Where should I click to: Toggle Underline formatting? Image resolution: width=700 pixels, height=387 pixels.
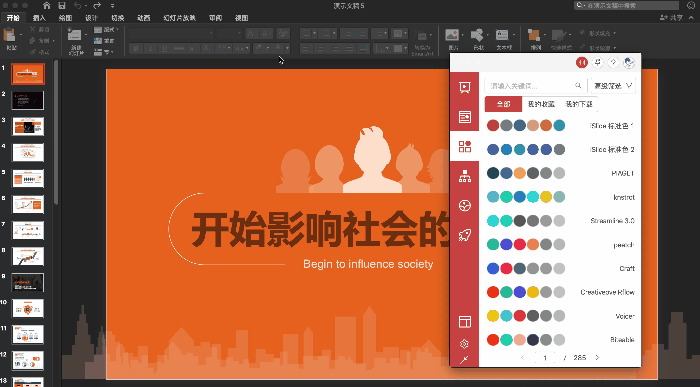click(x=164, y=48)
